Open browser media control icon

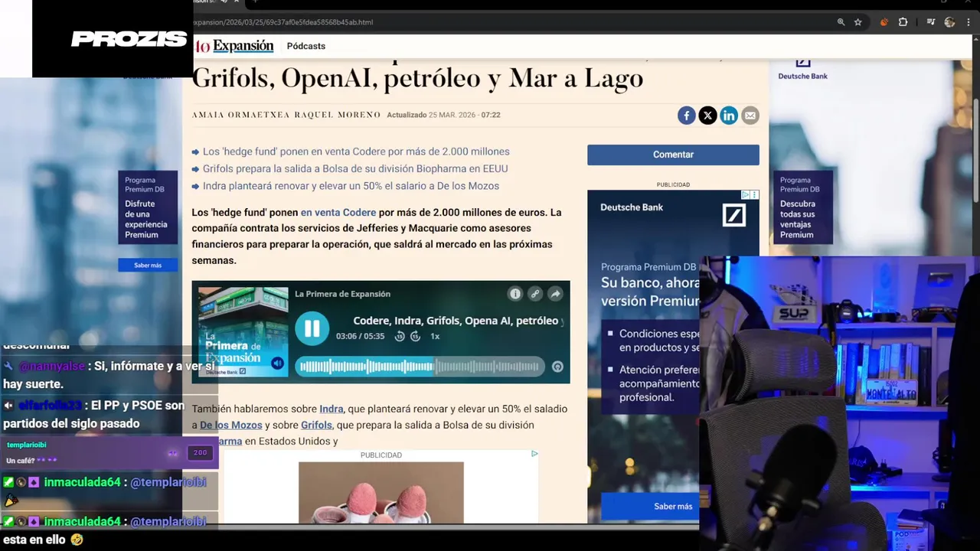[x=931, y=22]
